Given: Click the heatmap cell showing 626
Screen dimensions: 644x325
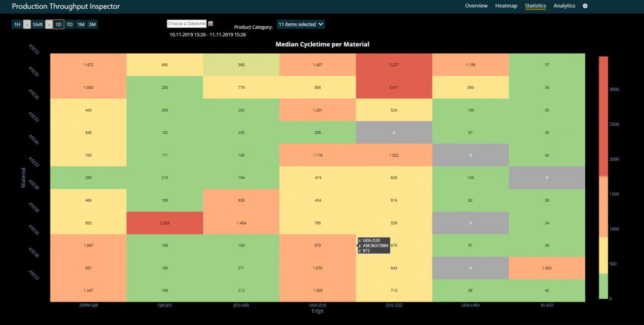Looking at the screenshot, I should [x=394, y=177].
